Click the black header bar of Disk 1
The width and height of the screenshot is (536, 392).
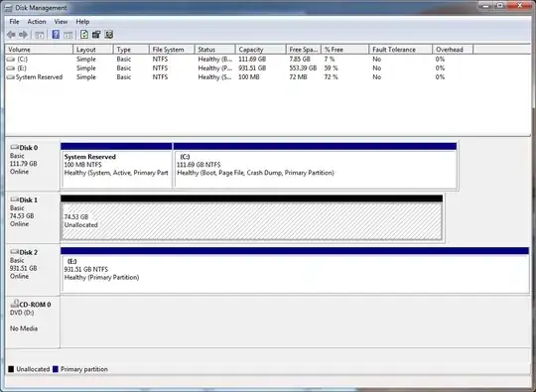click(x=251, y=198)
